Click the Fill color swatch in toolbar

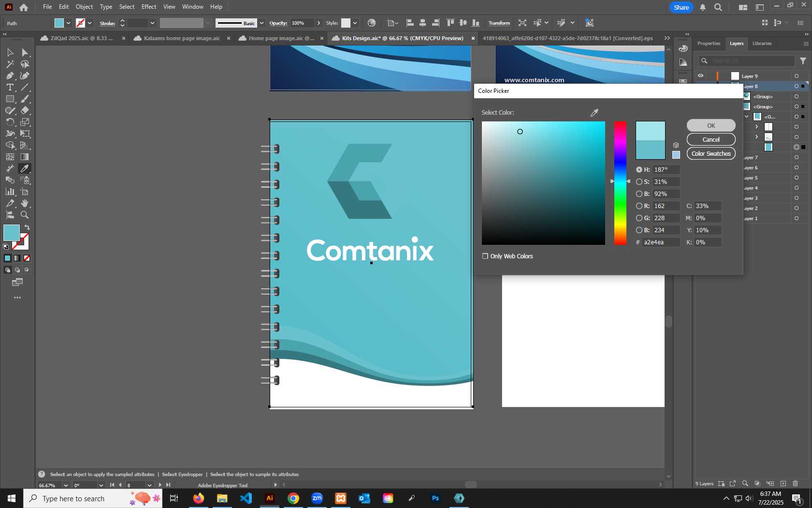pyautogui.click(x=12, y=233)
